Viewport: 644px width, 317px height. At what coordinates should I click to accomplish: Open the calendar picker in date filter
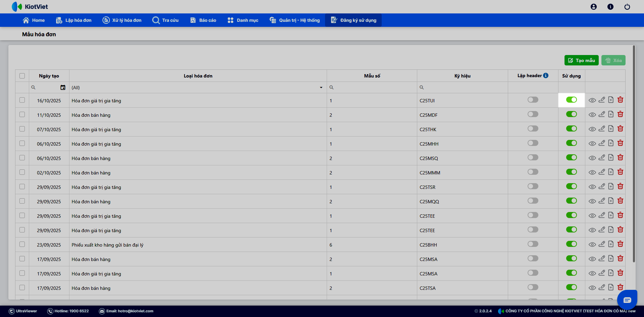click(63, 88)
